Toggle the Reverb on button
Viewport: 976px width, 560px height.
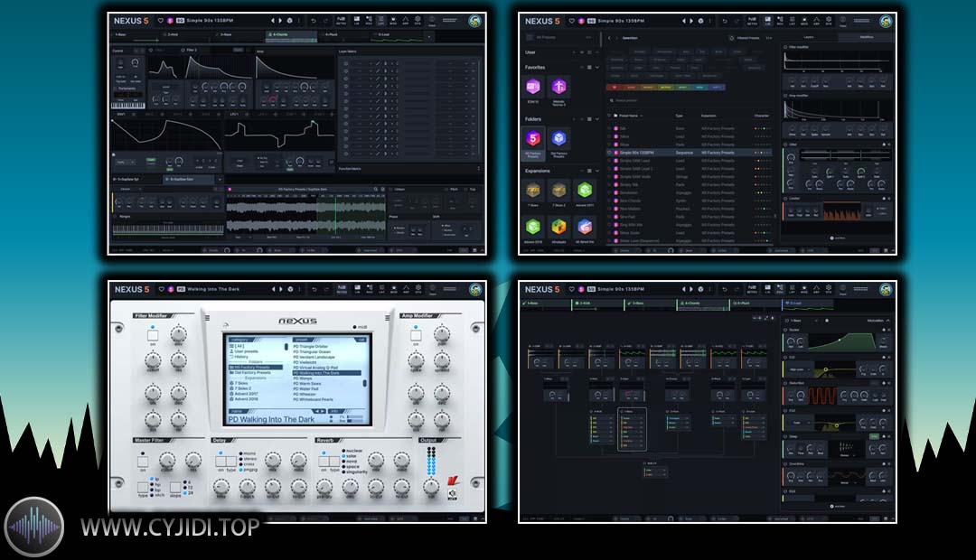(324, 462)
